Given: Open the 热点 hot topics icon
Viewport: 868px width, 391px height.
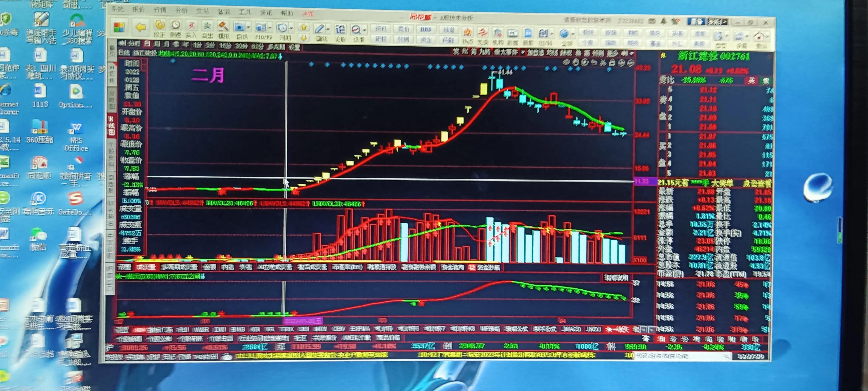Looking at the screenshot, I should tap(467, 32).
